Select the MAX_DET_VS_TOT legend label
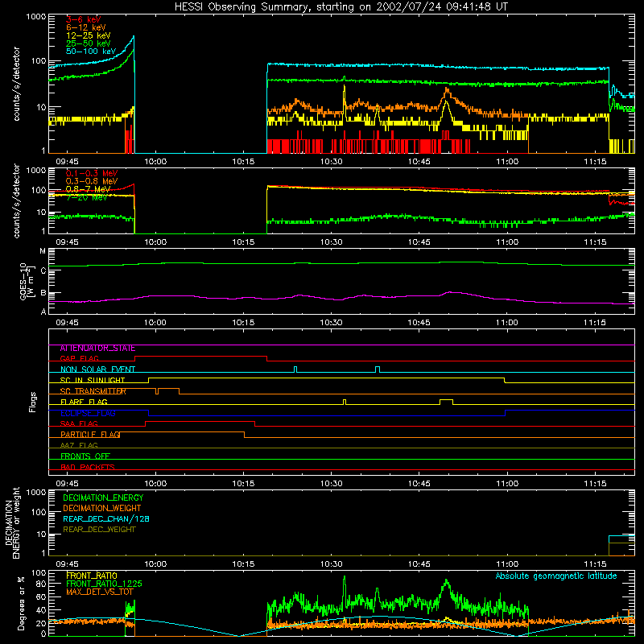The image size is (644, 644). (99, 592)
